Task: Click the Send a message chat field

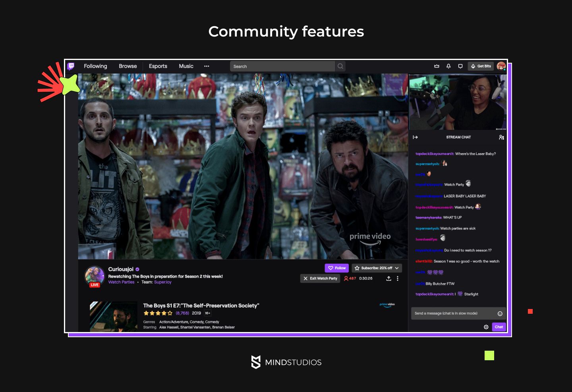Action: click(x=454, y=313)
